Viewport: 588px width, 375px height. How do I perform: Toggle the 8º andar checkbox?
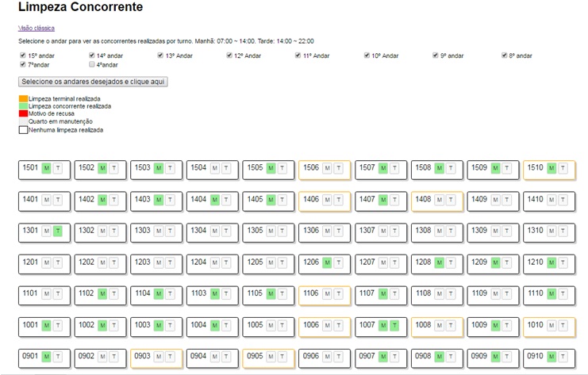click(505, 55)
